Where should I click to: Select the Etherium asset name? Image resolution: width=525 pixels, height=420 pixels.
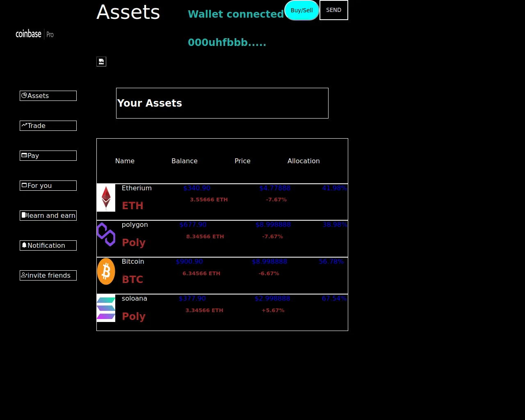coord(137,188)
